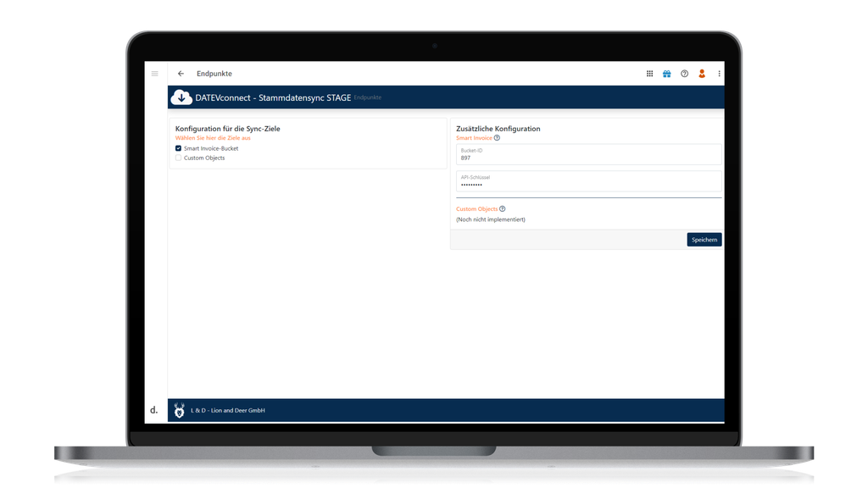The image size is (868, 499).
Task: Go back using the arrow icon
Action: click(x=181, y=74)
